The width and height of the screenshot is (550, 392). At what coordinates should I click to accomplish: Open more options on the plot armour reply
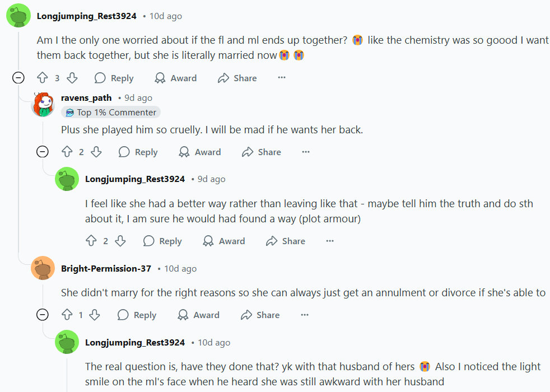pyautogui.click(x=330, y=241)
